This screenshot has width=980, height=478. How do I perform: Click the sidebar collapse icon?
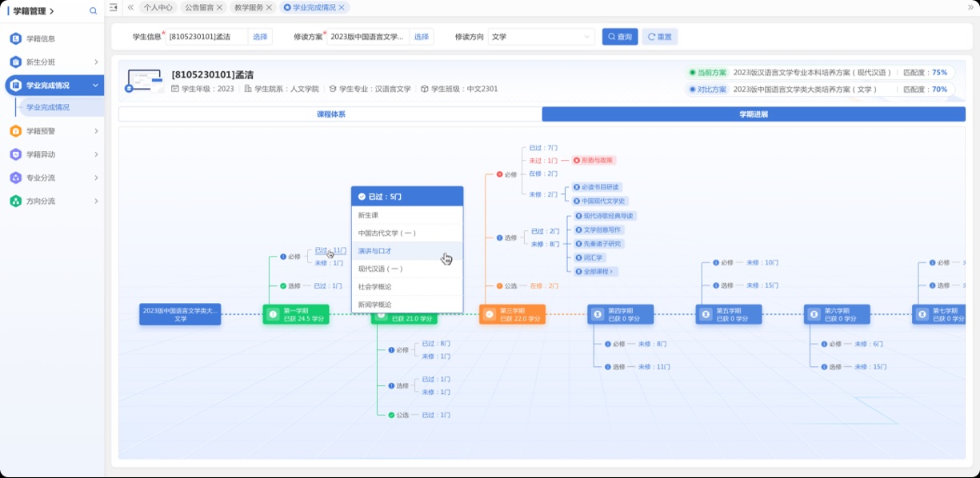(x=113, y=7)
